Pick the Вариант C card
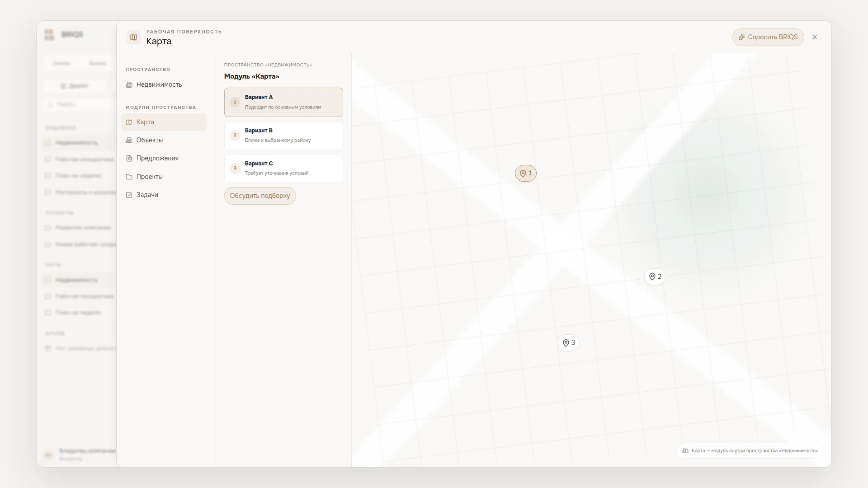Image resolution: width=868 pixels, height=488 pixels. point(283,168)
